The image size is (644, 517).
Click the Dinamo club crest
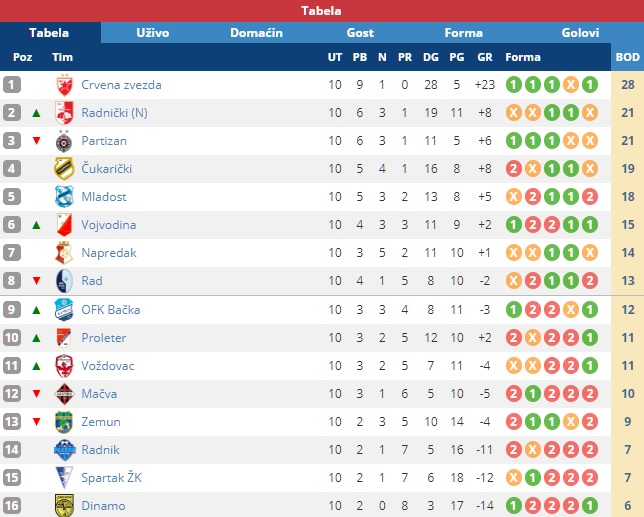click(x=64, y=506)
